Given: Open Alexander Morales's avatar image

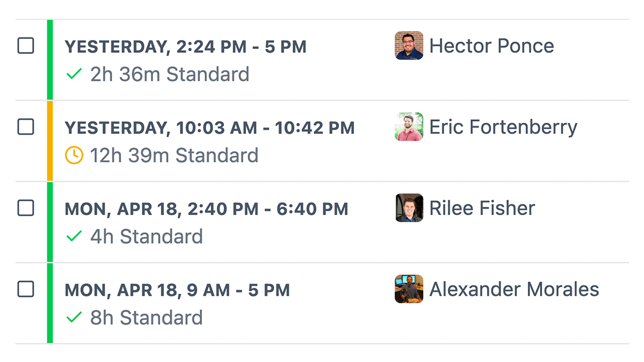Looking at the screenshot, I should click(409, 289).
